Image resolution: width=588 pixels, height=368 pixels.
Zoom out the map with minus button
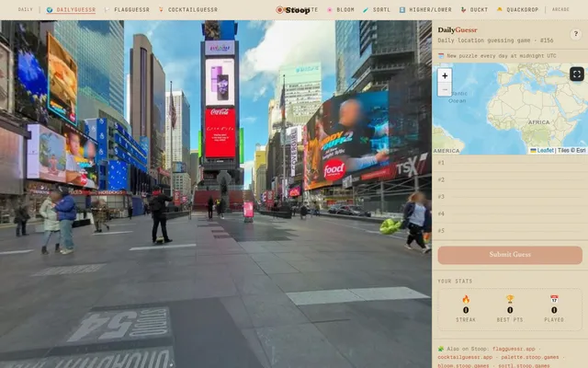click(x=445, y=90)
